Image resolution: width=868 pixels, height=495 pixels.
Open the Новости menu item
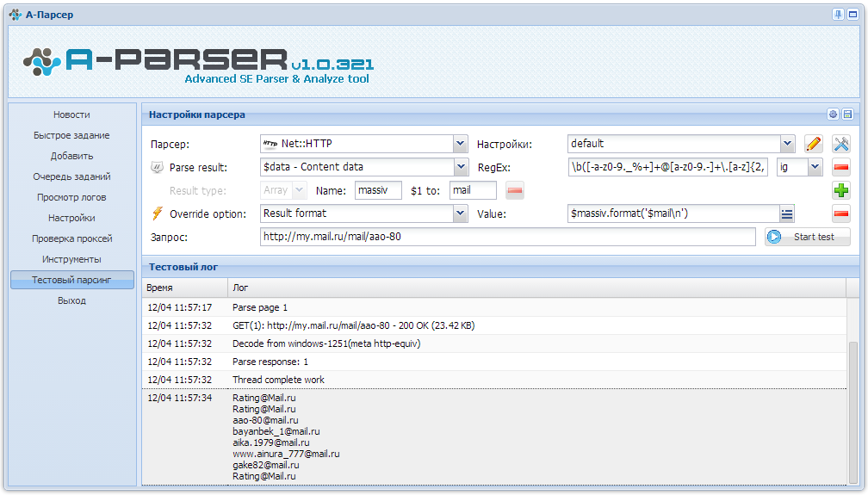coord(71,114)
